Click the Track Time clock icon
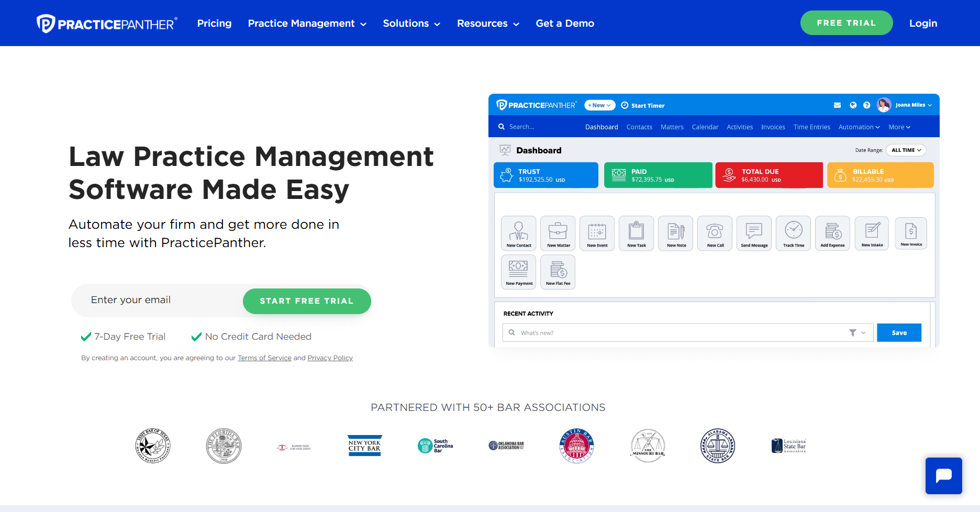The width and height of the screenshot is (980, 512). [x=794, y=233]
